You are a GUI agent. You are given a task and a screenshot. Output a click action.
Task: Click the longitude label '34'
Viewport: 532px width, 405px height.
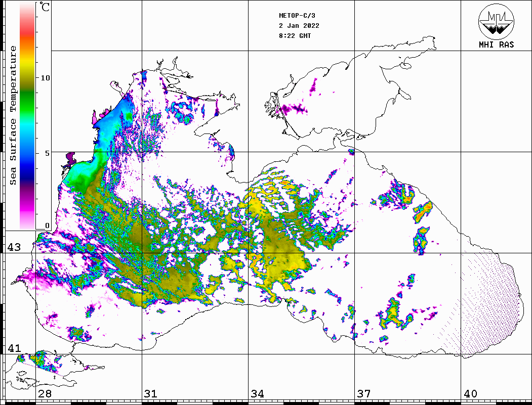tap(257, 393)
